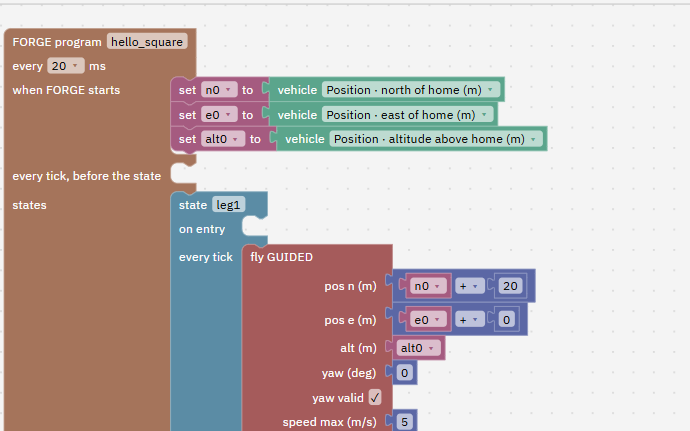
Task: Open the n0 variable dropdown in pos n row
Action: click(428, 286)
